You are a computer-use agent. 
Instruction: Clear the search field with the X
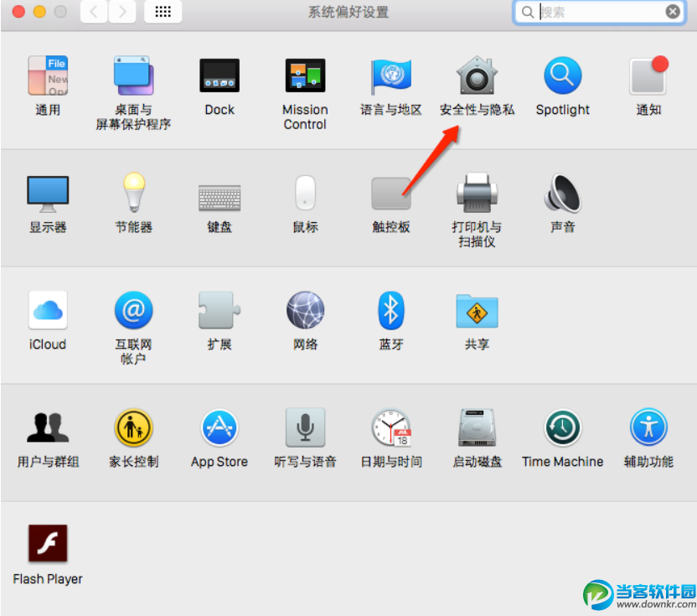[673, 12]
